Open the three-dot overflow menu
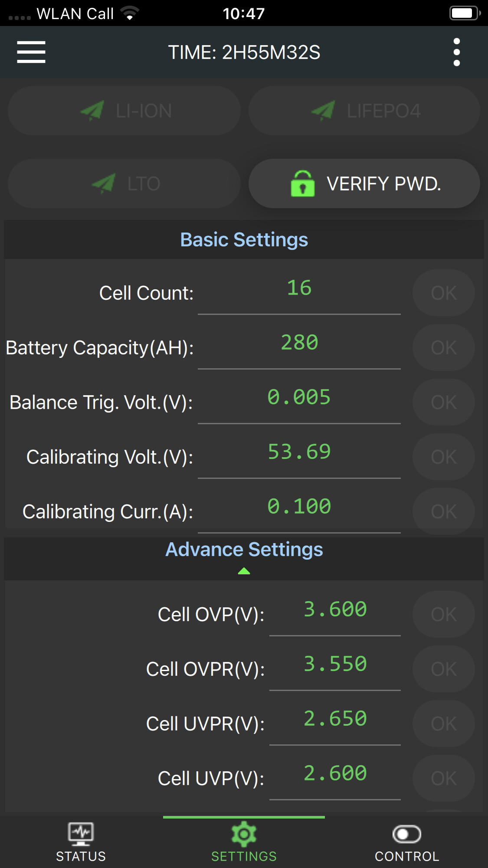 pos(456,52)
